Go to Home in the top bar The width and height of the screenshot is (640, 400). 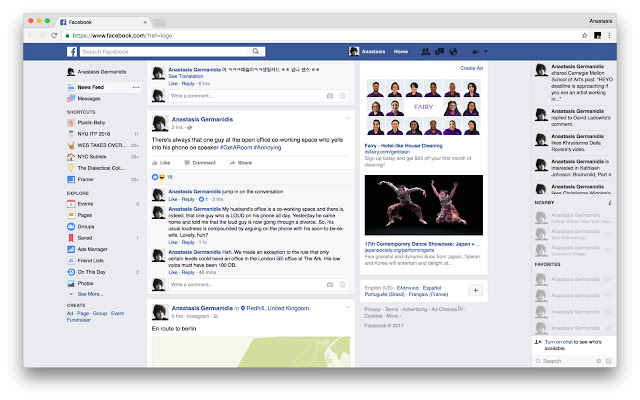(x=400, y=51)
